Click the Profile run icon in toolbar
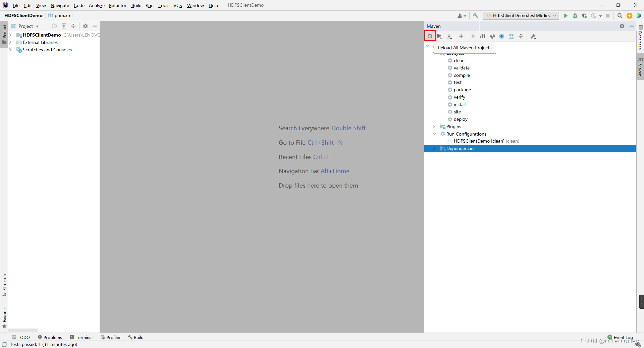The height and width of the screenshot is (348, 644). tap(594, 15)
